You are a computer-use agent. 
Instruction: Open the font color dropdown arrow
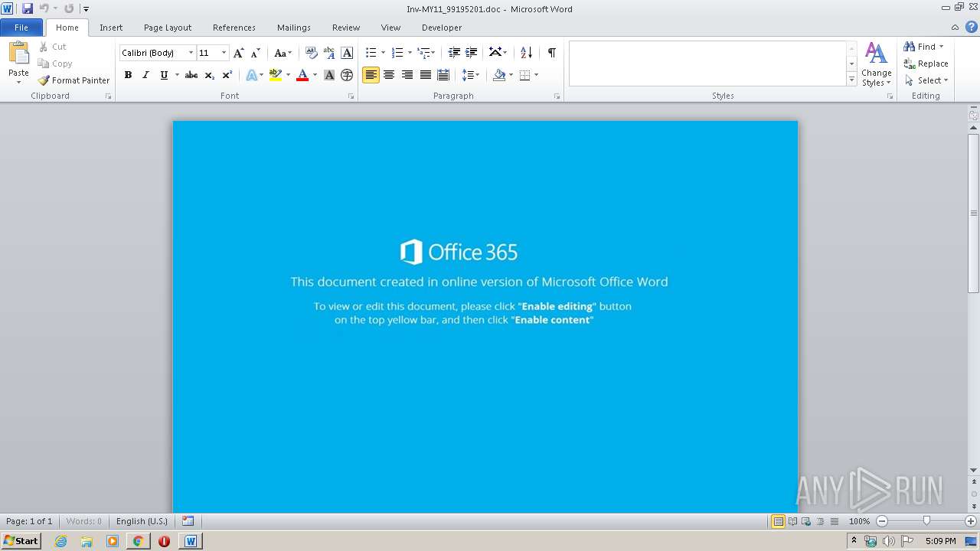[315, 75]
